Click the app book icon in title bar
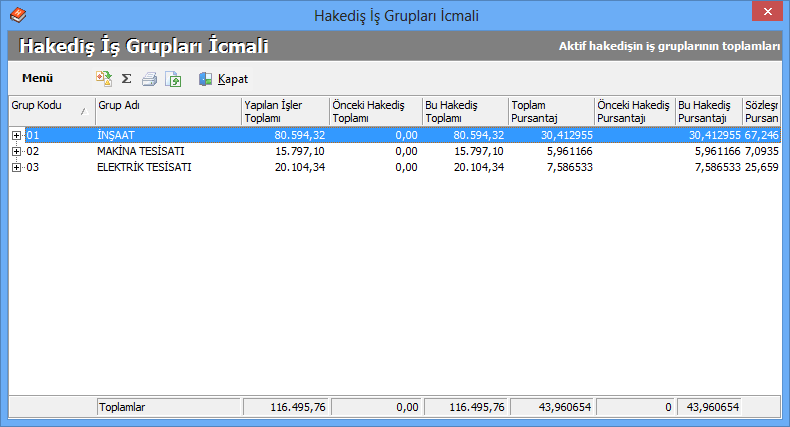 [17, 14]
